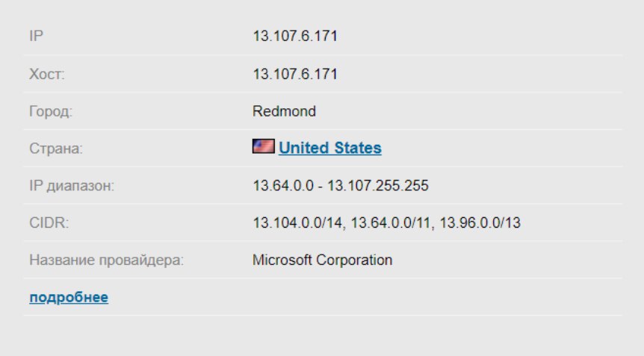The height and width of the screenshot is (356, 644).
Task: Click the 13.64.0.0/11 CIDR entry
Action: click(390, 222)
